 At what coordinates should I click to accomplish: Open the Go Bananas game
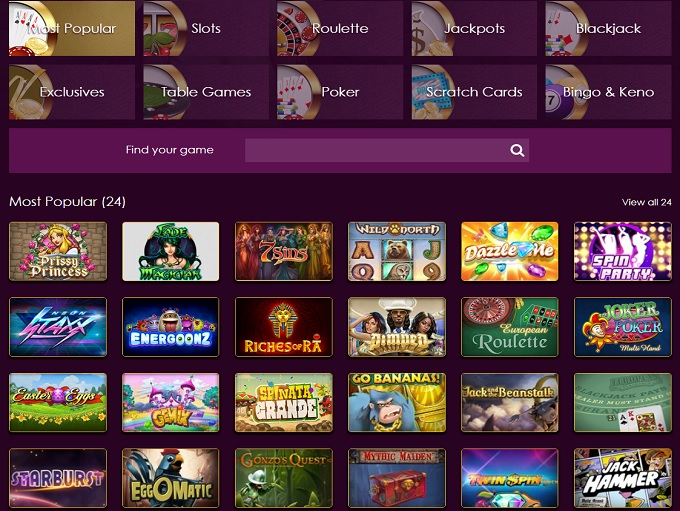396,402
